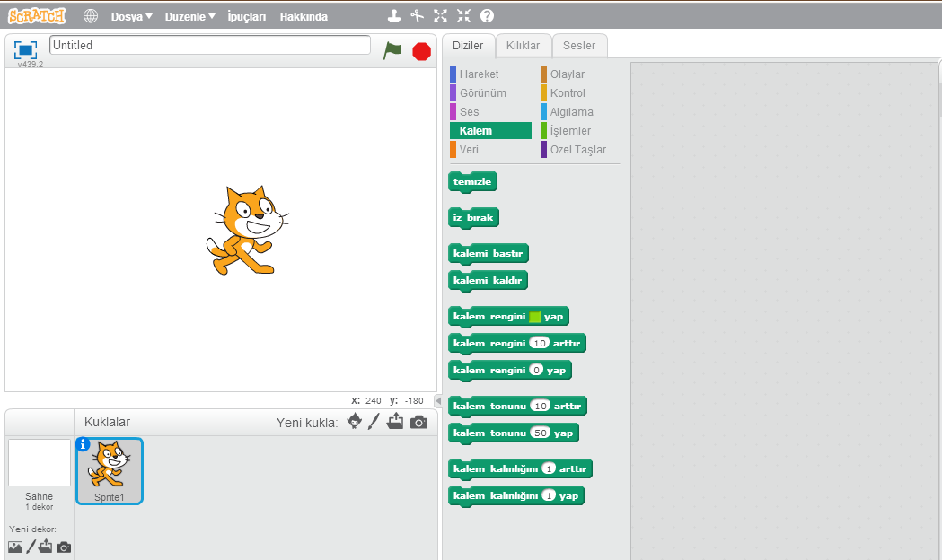Click value 10 in kalem tonunu arttır
942x560 pixels.
(x=541, y=407)
